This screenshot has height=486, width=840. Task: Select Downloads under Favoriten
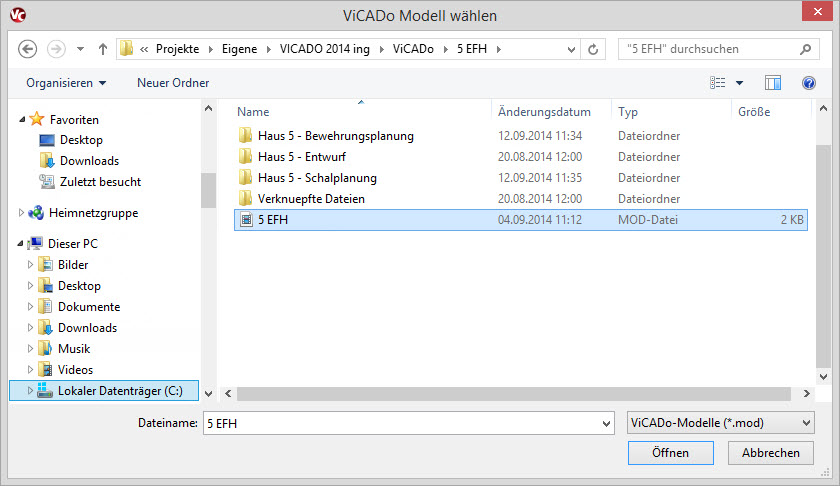tap(89, 161)
